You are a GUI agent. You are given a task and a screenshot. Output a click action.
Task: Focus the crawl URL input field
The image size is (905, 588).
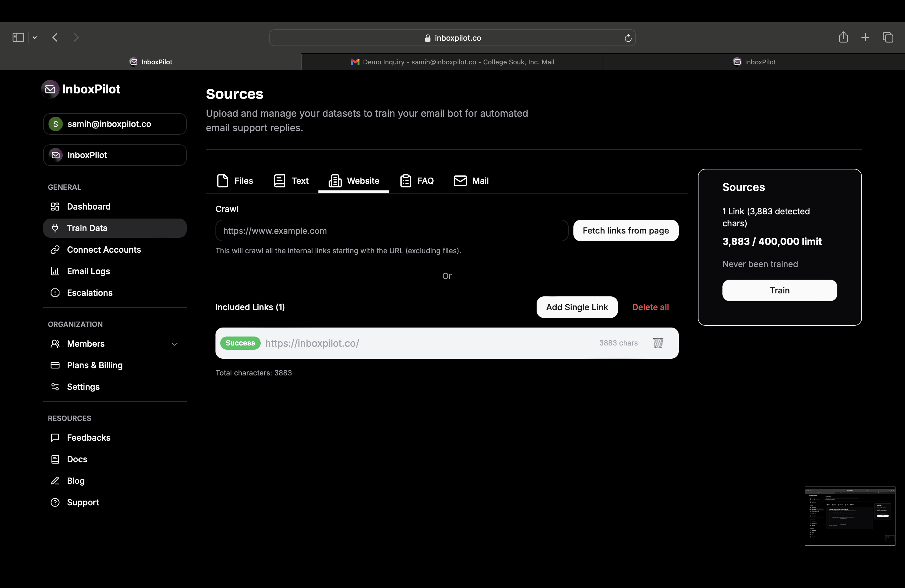pyautogui.click(x=391, y=231)
